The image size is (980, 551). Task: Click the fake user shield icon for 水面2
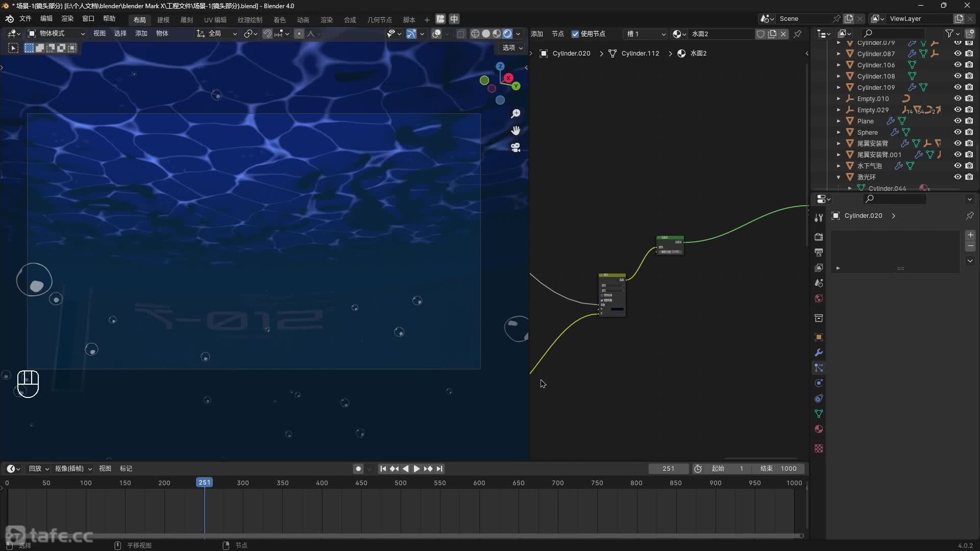click(x=761, y=34)
